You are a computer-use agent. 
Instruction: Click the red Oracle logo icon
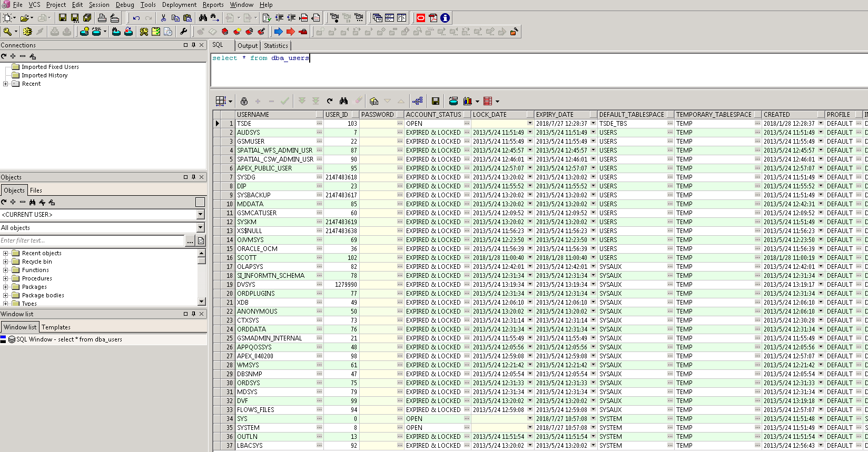420,18
